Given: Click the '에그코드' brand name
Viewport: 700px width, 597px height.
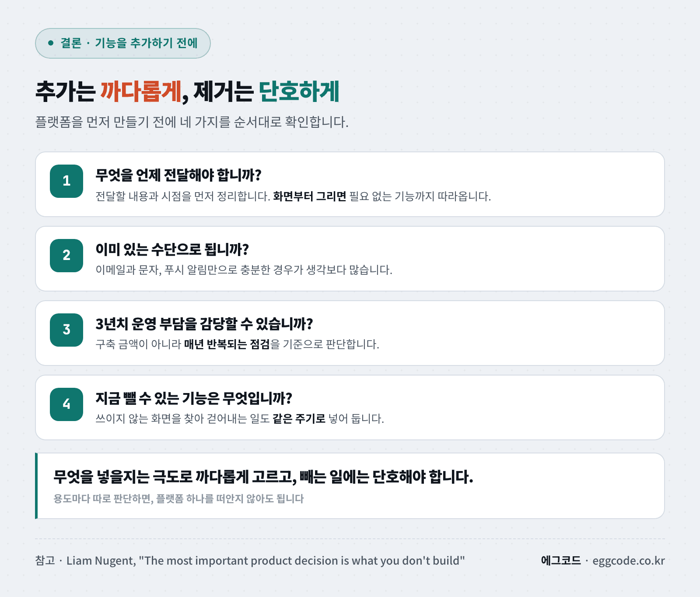Looking at the screenshot, I should (561, 561).
